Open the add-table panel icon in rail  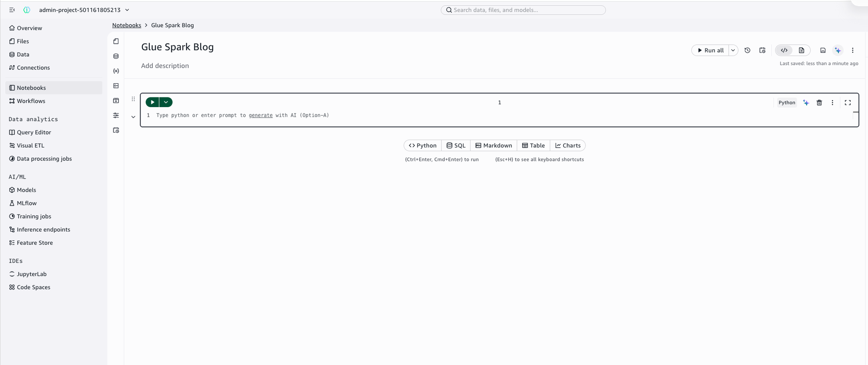(x=116, y=101)
